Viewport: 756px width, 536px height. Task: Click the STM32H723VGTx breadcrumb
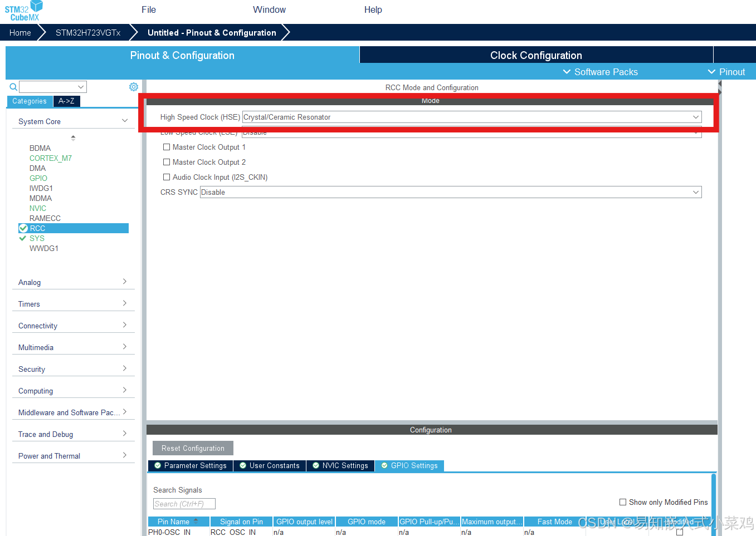(88, 33)
